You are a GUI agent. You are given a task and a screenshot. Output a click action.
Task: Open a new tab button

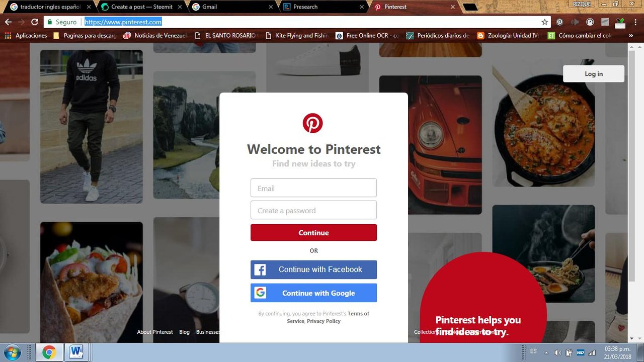tap(470, 7)
